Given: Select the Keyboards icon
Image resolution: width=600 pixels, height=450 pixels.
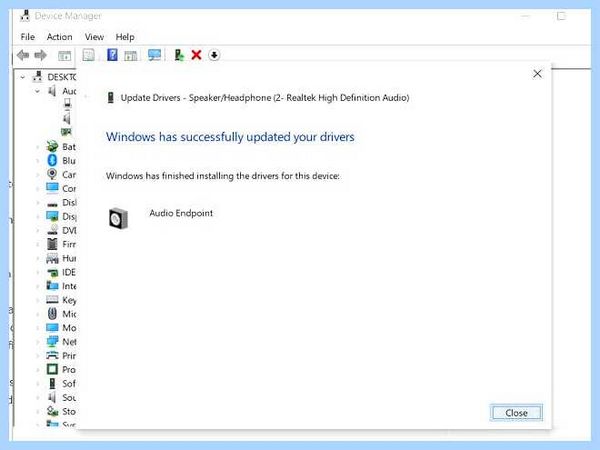Looking at the screenshot, I should (52, 300).
